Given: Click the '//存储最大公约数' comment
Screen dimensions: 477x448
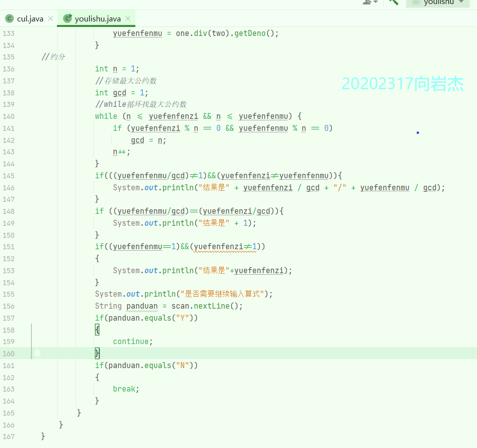Looking at the screenshot, I should point(126,80).
